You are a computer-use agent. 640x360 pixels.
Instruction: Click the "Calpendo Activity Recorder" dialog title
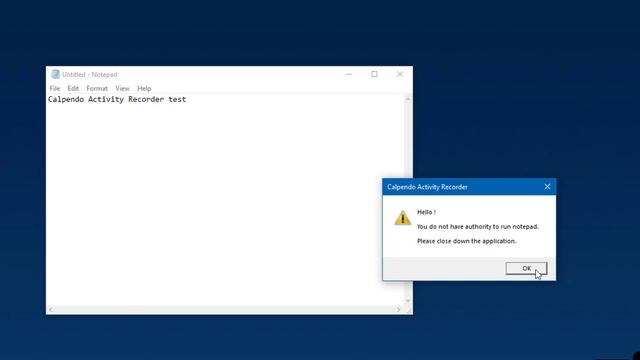coord(427,187)
